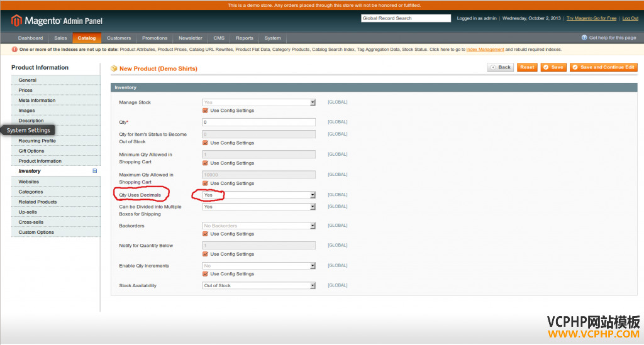This screenshot has width=644, height=345.
Task: Open the Sales menu
Action: pyautogui.click(x=60, y=38)
